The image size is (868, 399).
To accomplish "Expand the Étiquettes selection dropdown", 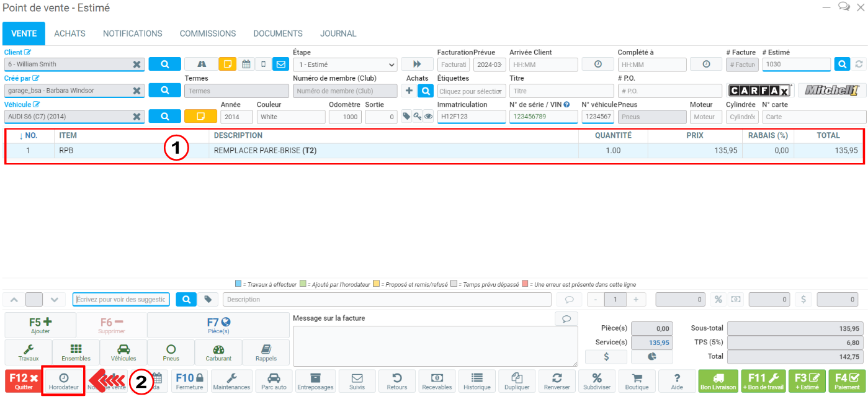I will point(471,91).
